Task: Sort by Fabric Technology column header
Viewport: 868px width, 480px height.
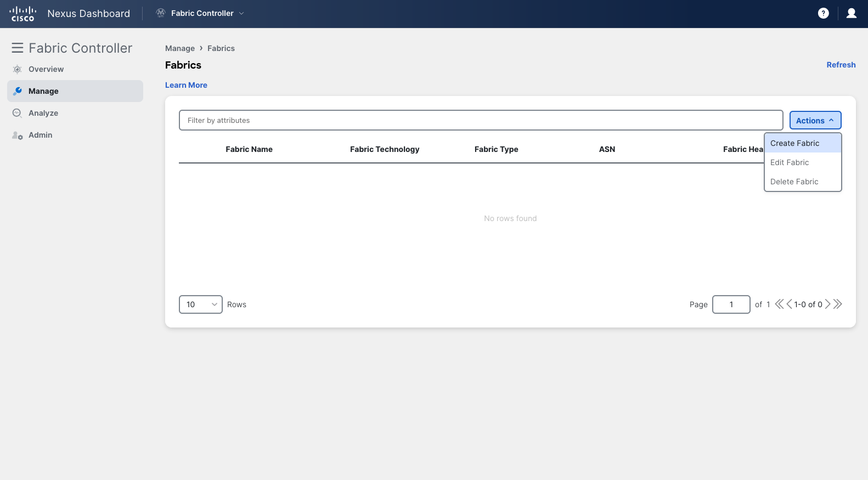Action: tap(385, 149)
